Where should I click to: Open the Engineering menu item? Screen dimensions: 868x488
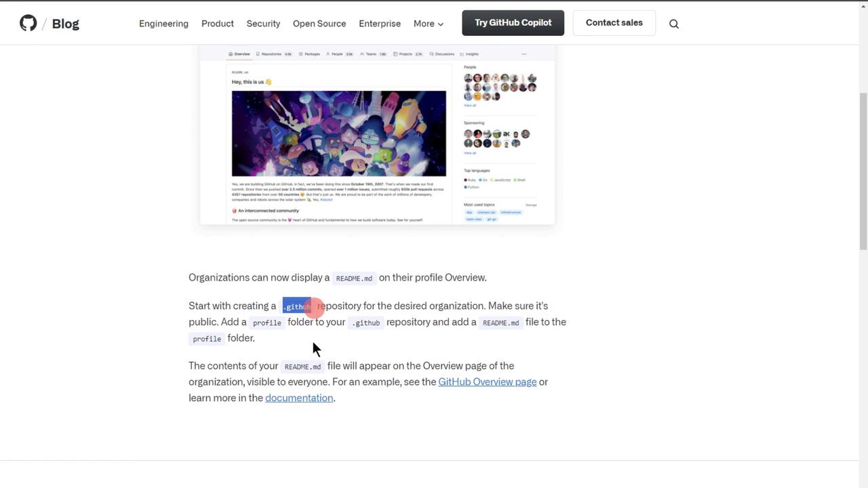coord(163,23)
